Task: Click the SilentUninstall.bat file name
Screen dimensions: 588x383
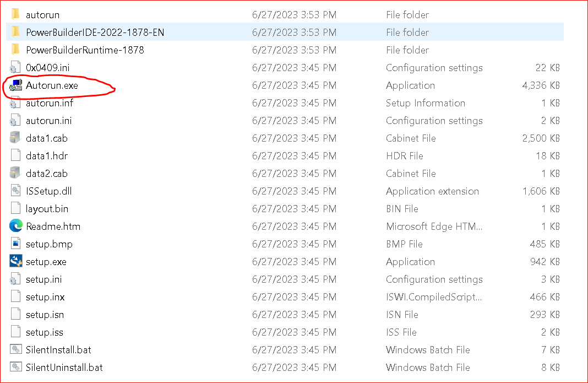Action: pos(64,368)
